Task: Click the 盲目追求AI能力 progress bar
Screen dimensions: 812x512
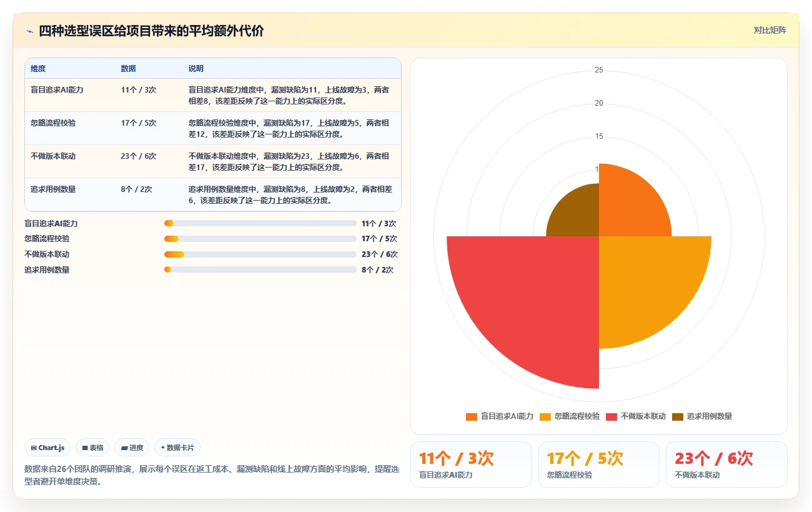Action: click(260, 223)
